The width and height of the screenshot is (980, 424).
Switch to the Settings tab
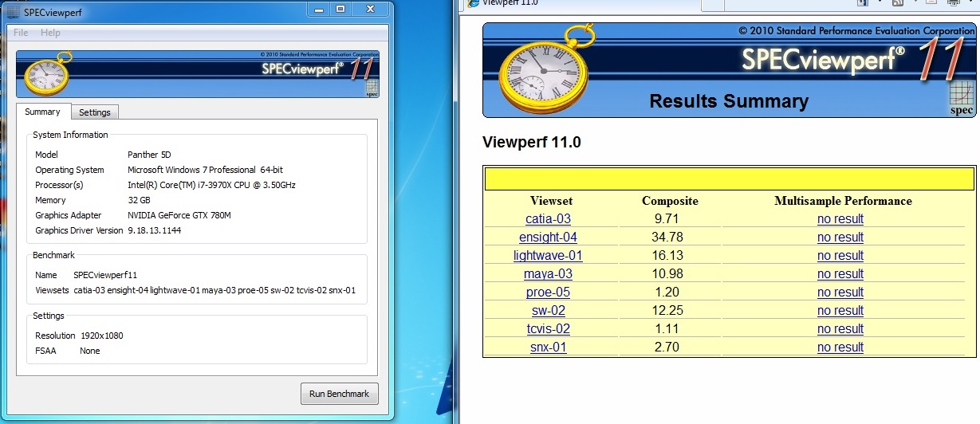95,112
